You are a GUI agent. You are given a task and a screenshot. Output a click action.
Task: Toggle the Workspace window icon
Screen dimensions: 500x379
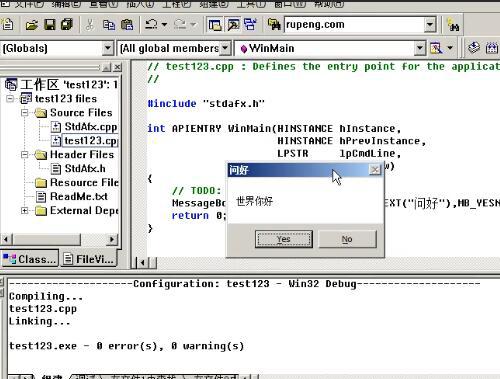(215, 25)
